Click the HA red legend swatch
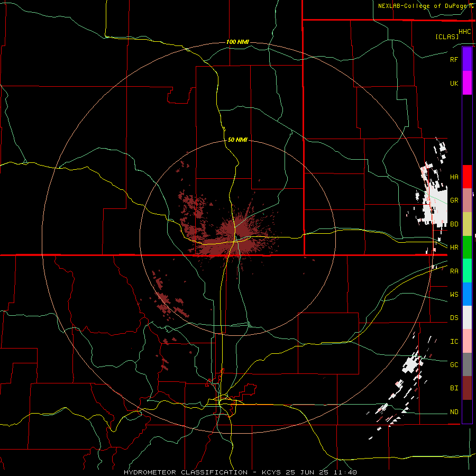 [x=467, y=177]
